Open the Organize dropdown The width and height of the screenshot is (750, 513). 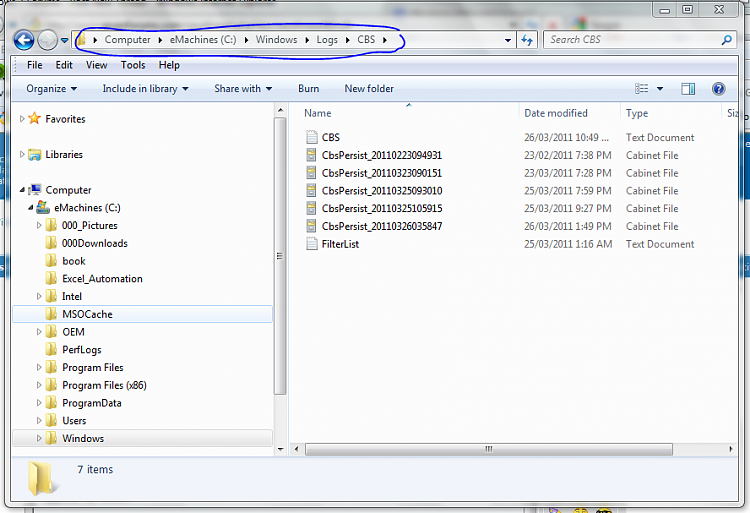pyautogui.click(x=51, y=88)
